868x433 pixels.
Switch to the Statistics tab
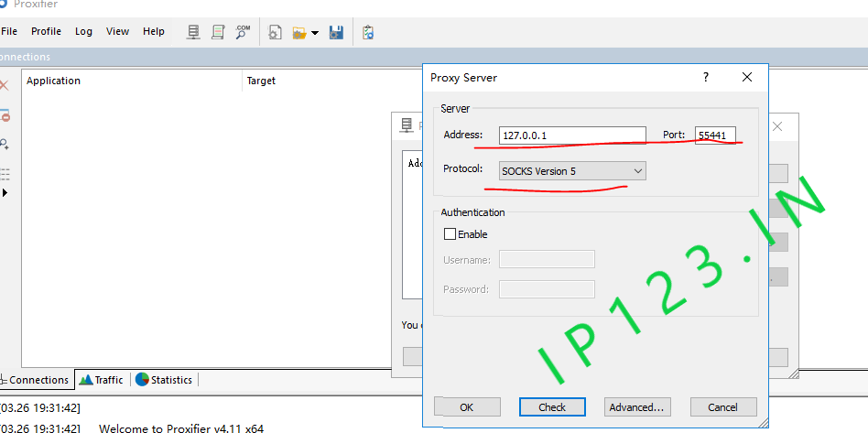(165, 380)
